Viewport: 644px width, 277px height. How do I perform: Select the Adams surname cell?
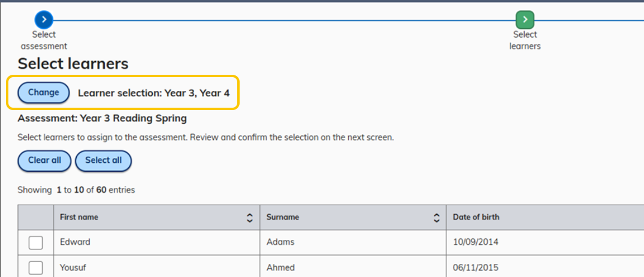pos(280,242)
